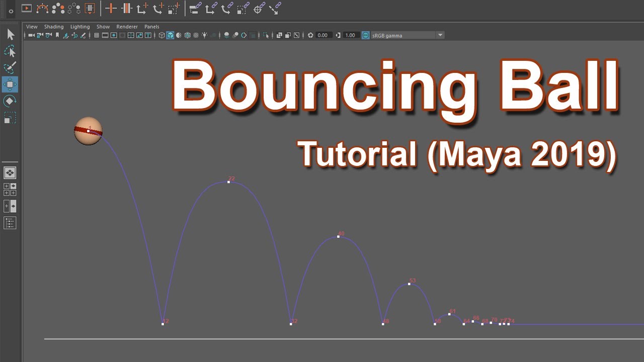Open Playblast from the animation shelf
Viewport: 644px width, 362px height.
(27, 8)
